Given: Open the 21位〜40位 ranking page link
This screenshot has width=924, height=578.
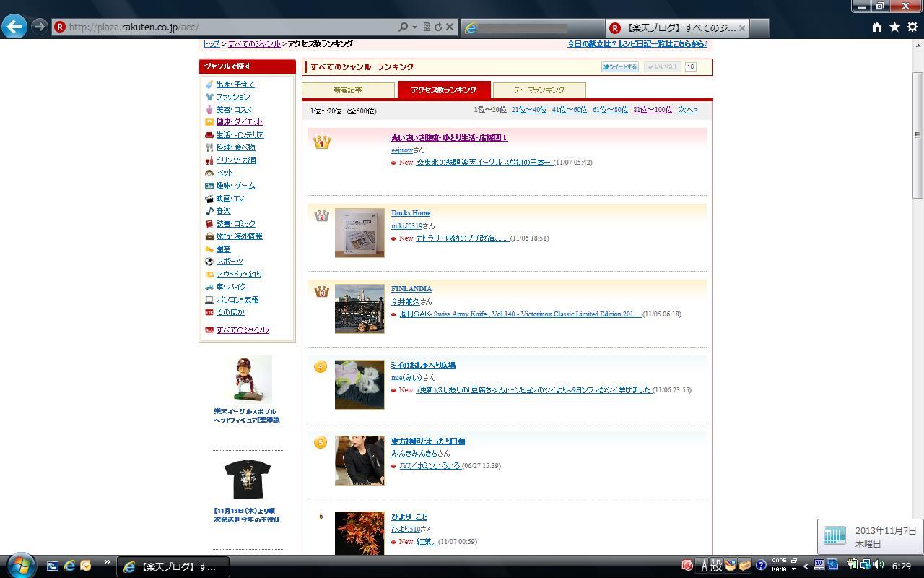Looking at the screenshot, I should tap(528, 110).
